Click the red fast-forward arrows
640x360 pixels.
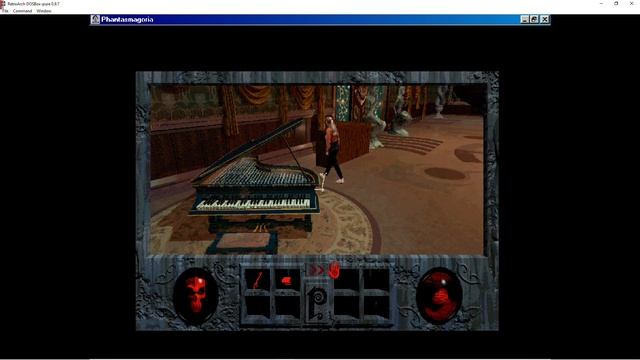point(316,269)
